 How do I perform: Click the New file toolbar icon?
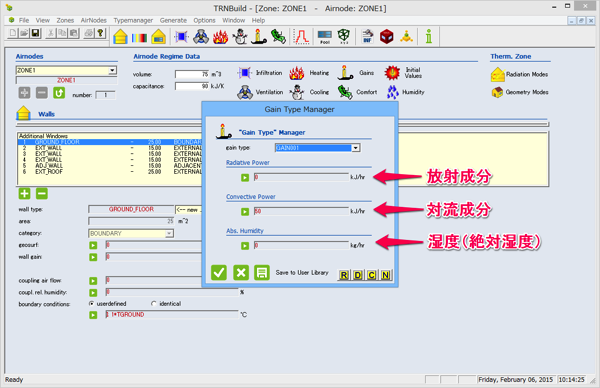pos(13,33)
